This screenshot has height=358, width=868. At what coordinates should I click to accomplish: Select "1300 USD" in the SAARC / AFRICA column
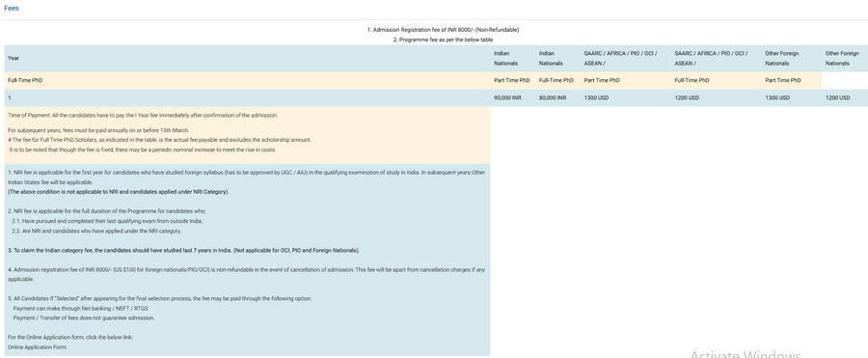[x=596, y=97]
